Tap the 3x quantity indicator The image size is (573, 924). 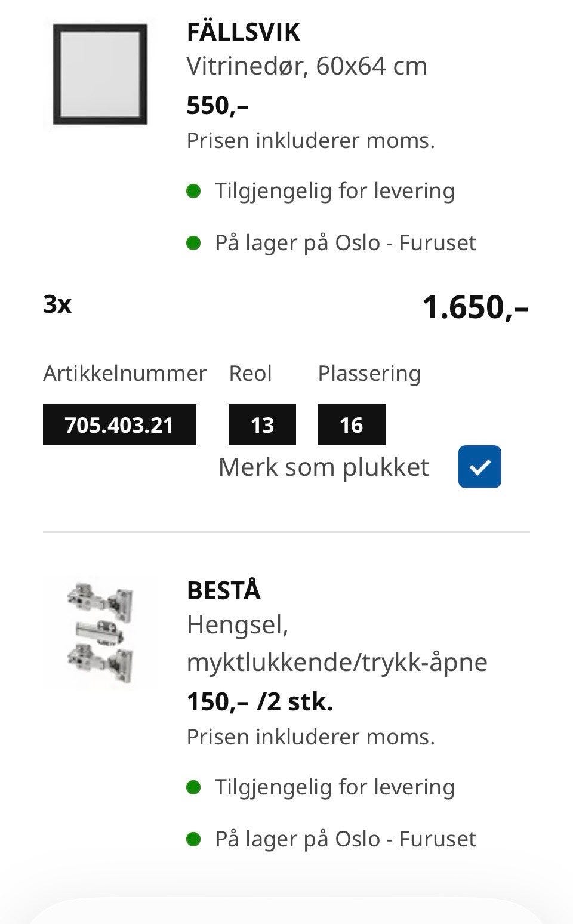pos(57,304)
